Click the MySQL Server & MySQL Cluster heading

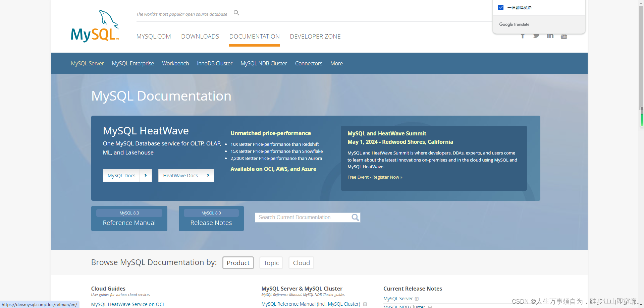click(x=302, y=289)
